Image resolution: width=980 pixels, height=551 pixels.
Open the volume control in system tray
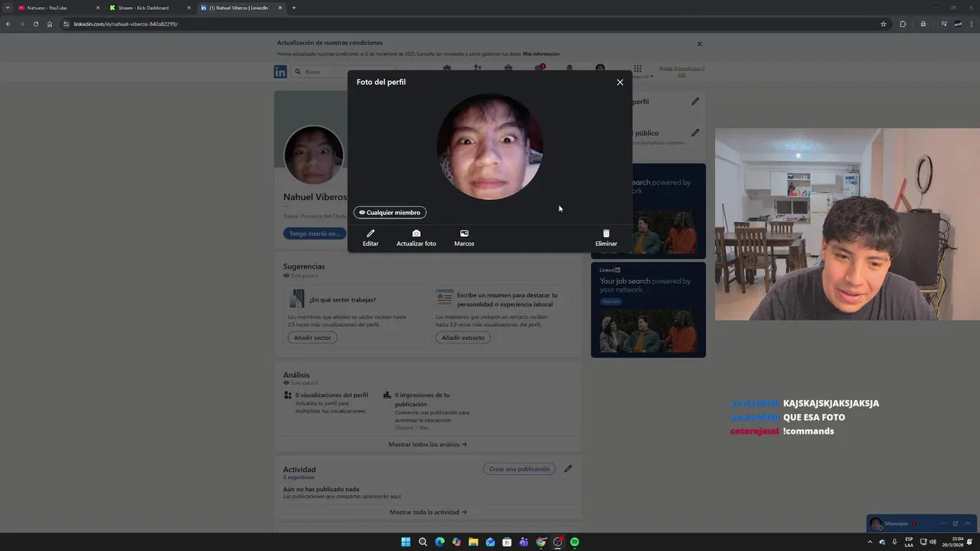coord(933,542)
